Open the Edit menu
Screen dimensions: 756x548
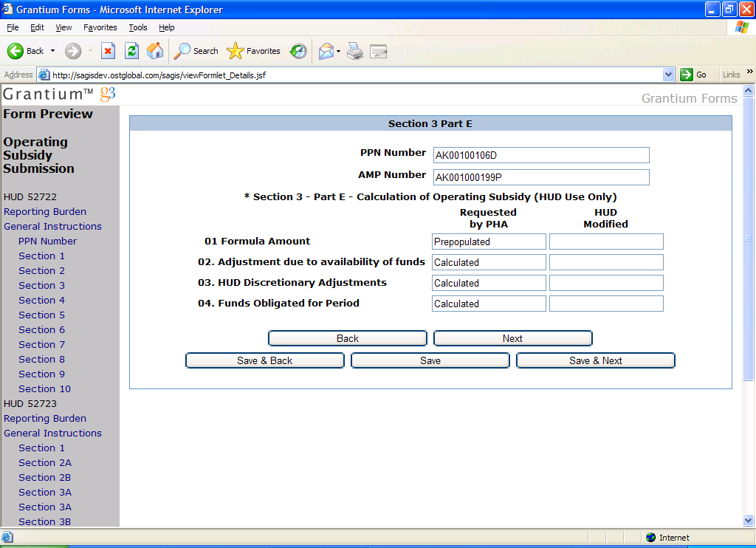(x=37, y=27)
